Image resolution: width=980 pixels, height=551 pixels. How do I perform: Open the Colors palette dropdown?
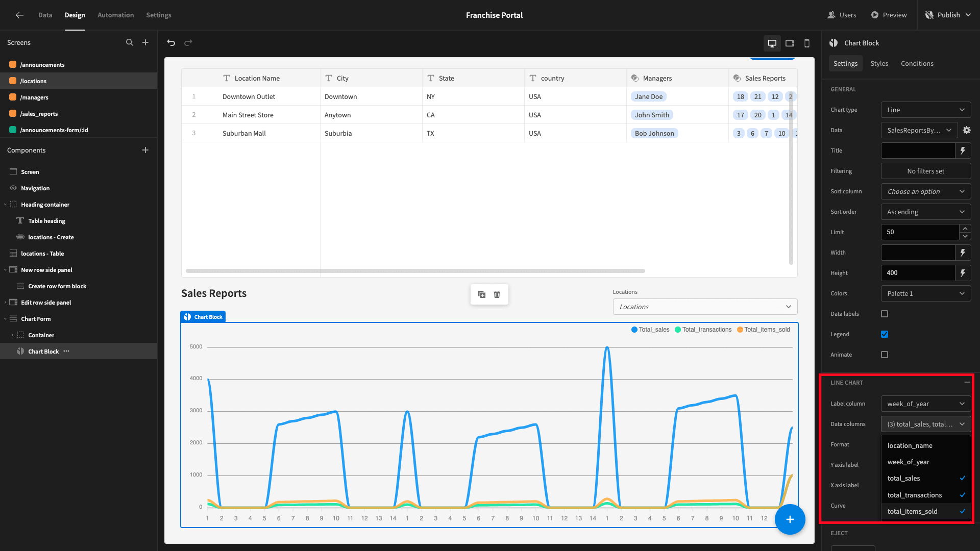[x=926, y=293]
